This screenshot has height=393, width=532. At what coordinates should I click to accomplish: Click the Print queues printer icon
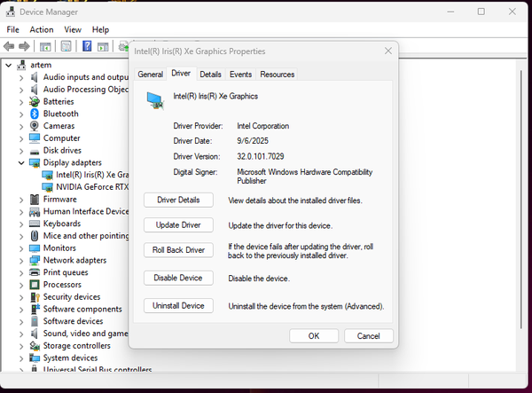pos(35,272)
